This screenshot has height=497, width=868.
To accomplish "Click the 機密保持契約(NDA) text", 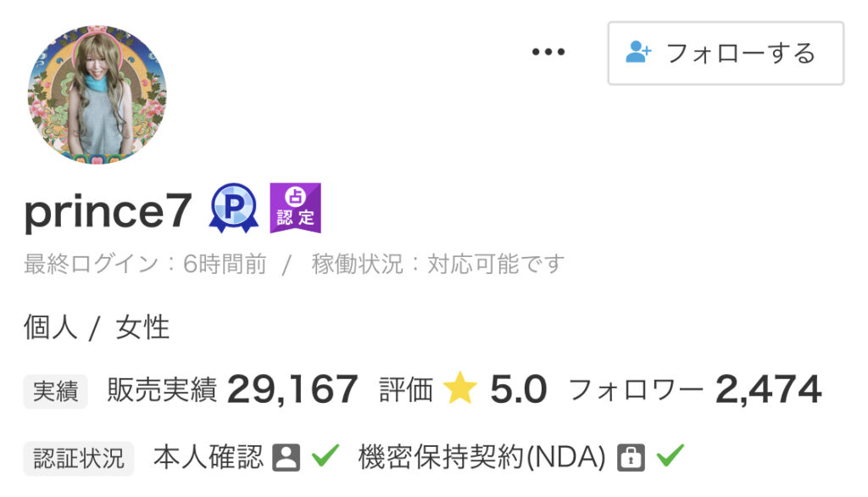I will coord(482,458).
